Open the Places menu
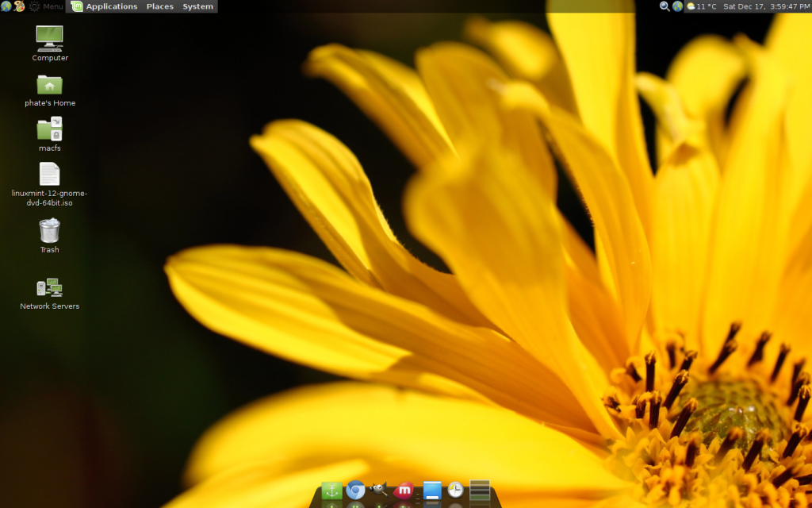The image size is (812, 508). (160, 6)
